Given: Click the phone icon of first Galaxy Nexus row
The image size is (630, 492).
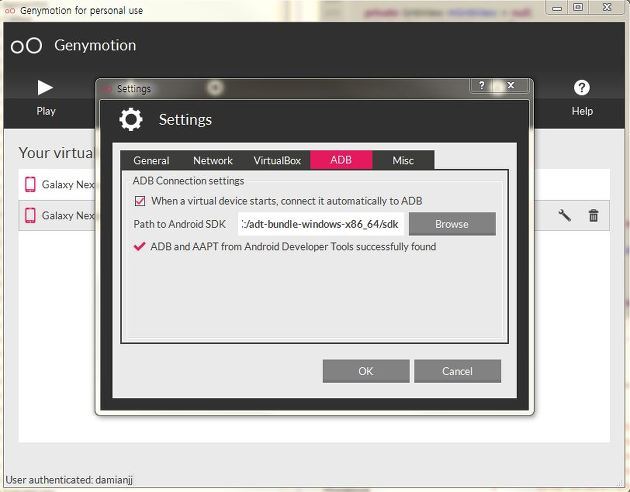Looking at the screenshot, I should point(30,184).
